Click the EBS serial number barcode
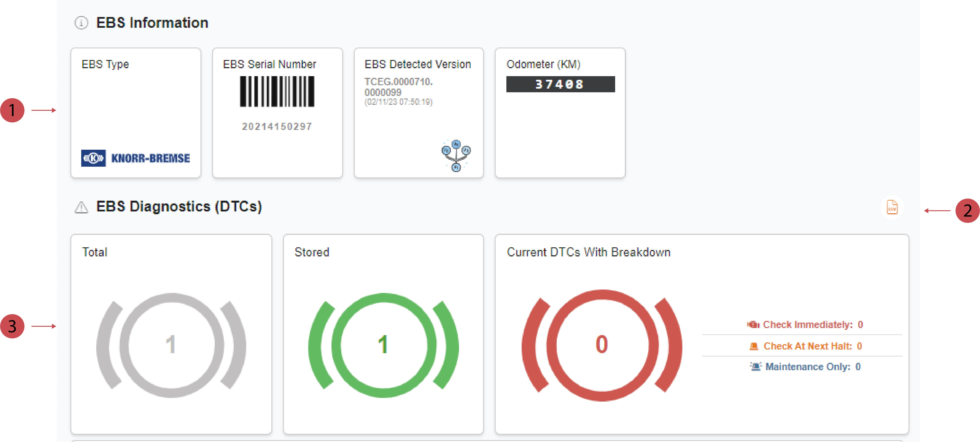This screenshot has width=980, height=442. click(277, 92)
